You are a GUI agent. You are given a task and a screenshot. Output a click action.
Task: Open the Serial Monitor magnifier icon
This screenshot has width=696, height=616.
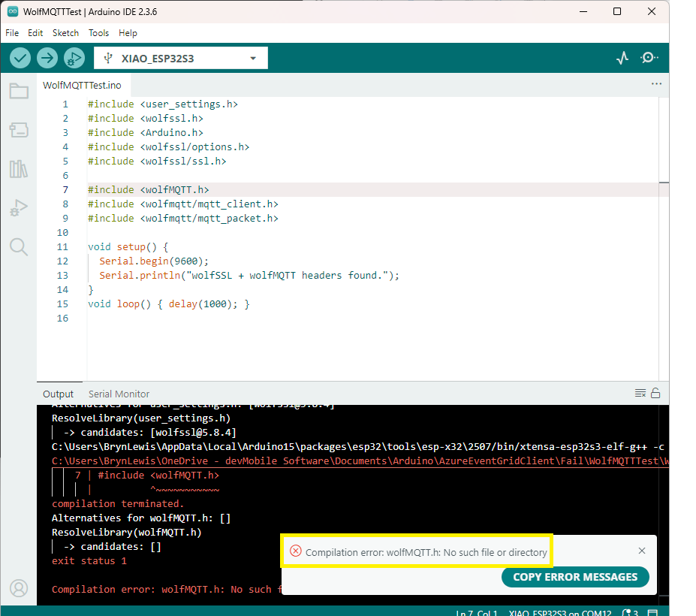pyautogui.click(x=649, y=58)
